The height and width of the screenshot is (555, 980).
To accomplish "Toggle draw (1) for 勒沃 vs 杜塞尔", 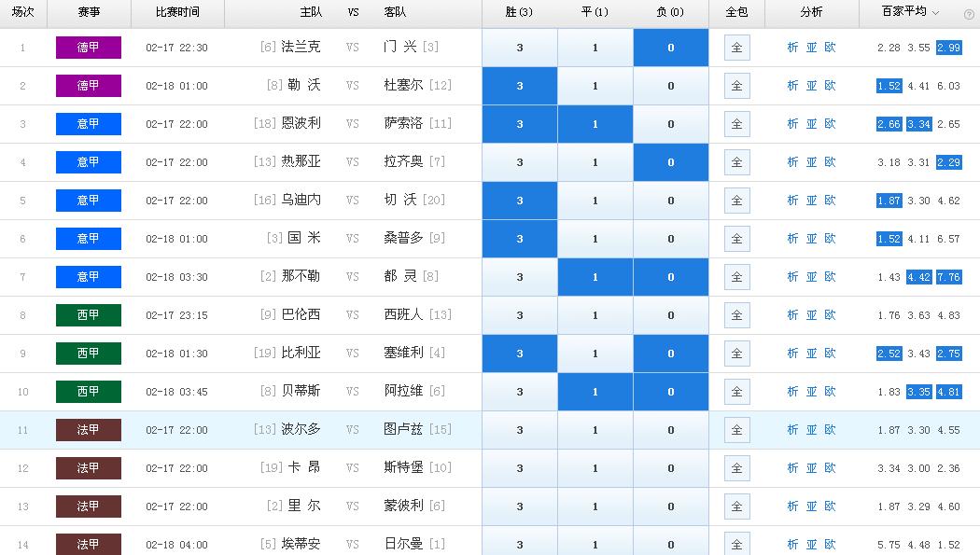I will pyautogui.click(x=595, y=86).
